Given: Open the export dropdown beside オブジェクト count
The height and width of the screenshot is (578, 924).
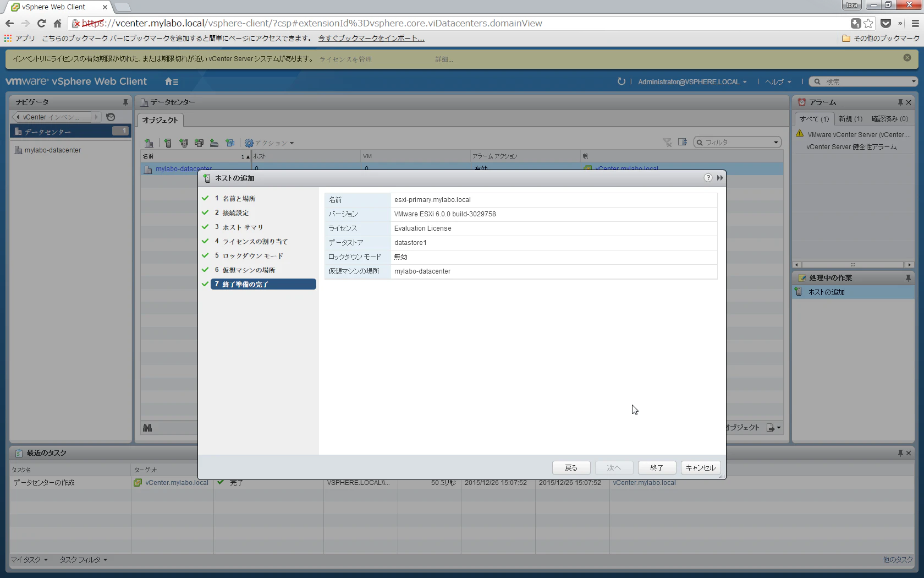Looking at the screenshot, I should (x=774, y=428).
